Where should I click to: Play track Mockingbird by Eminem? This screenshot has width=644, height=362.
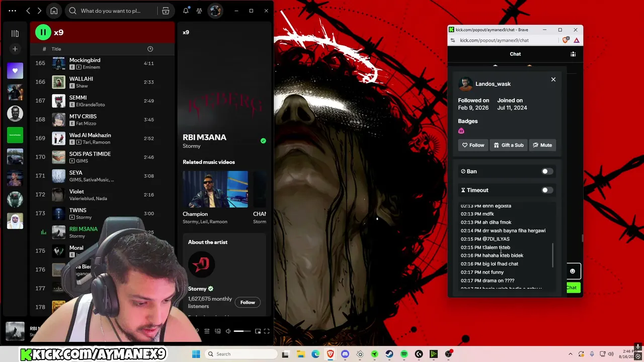tap(103, 63)
